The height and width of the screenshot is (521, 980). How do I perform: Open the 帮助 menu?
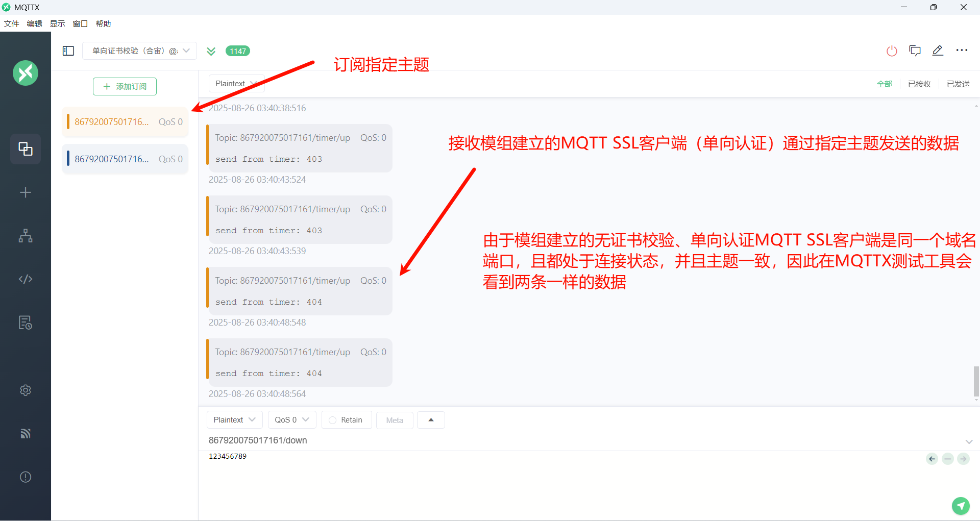coord(103,23)
